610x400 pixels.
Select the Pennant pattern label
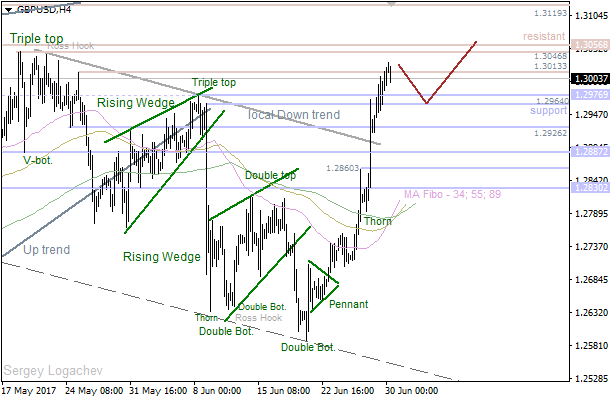(348, 304)
